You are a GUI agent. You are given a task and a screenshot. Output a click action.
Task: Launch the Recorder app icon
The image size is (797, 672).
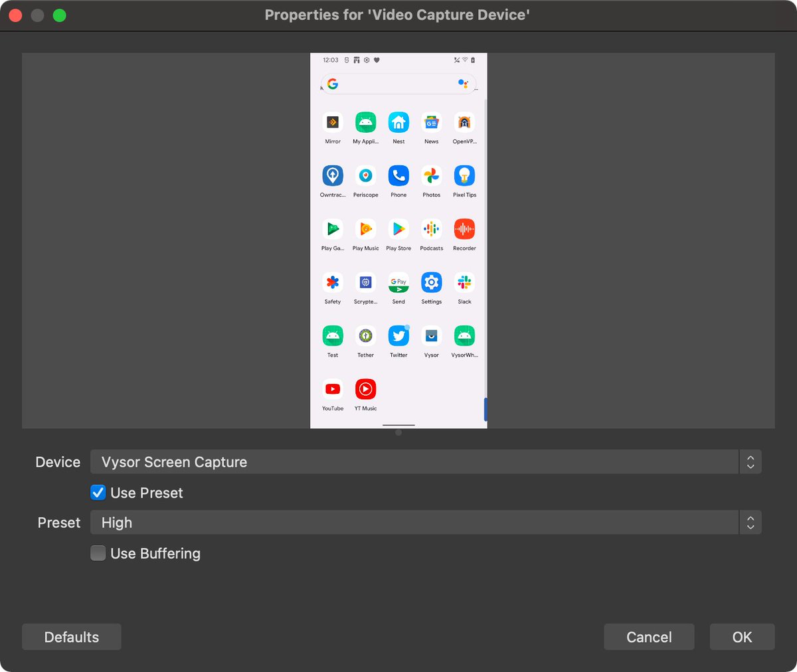(464, 229)
